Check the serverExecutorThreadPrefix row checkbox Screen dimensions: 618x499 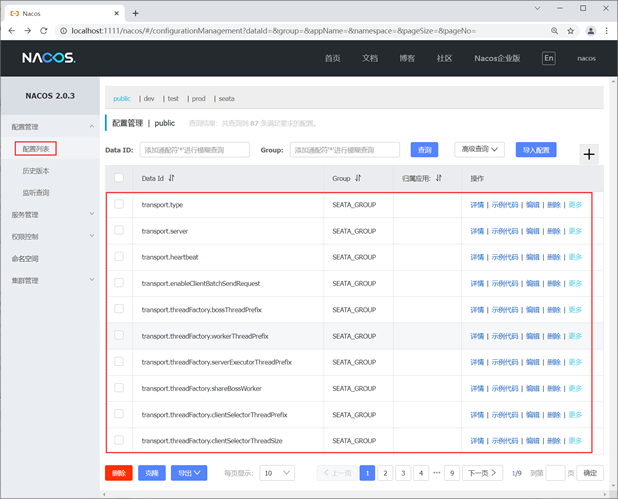[119, 361]
